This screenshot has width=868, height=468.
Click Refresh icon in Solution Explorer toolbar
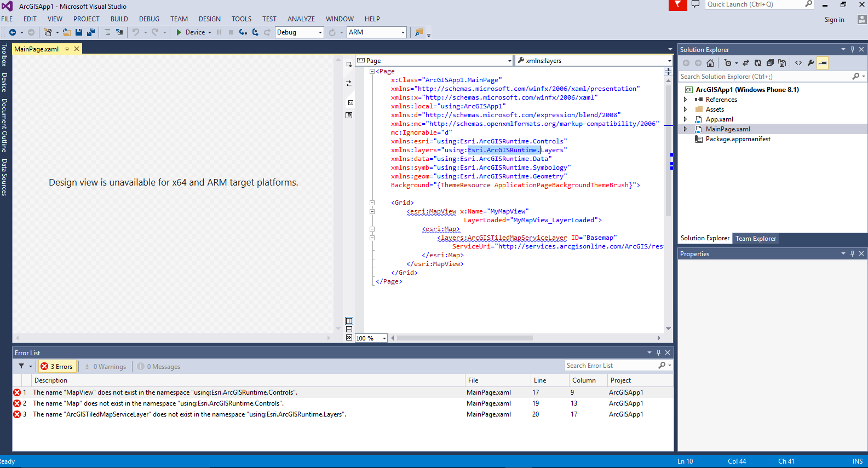(x=758, y=63)
